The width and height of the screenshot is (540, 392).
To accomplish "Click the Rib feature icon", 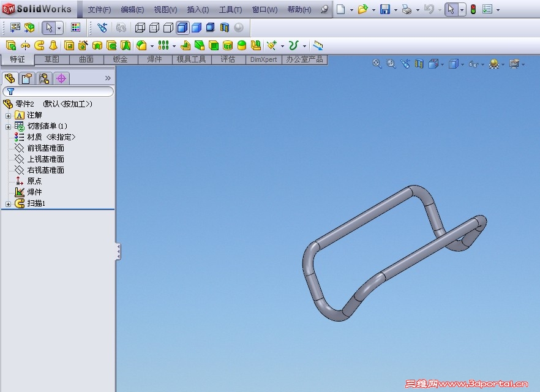I will click(186, 45).
